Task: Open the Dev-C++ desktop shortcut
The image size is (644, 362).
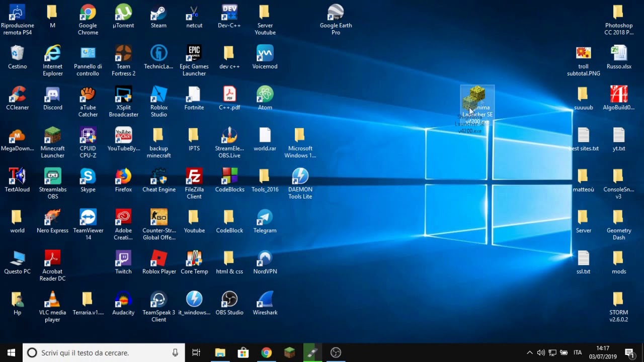Action: coord(229,17)
